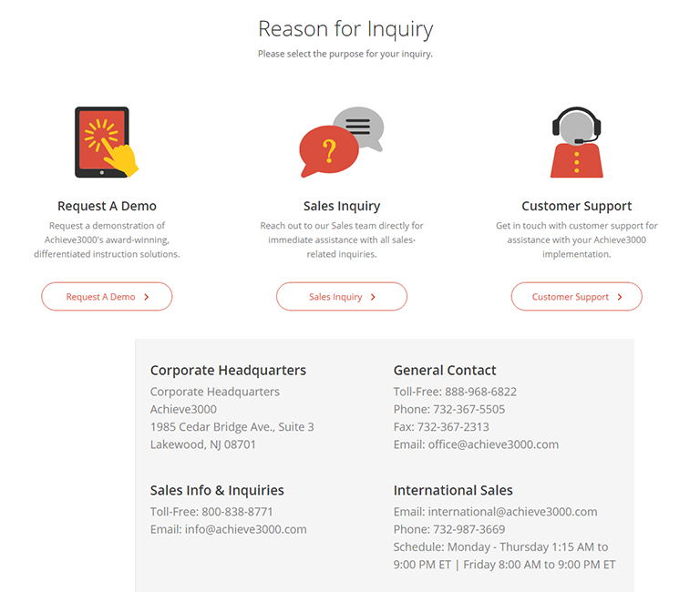This screenshot has width=700, height=592.
Task: Click the headset support agent icon
Action: click(x=576, y=142)
